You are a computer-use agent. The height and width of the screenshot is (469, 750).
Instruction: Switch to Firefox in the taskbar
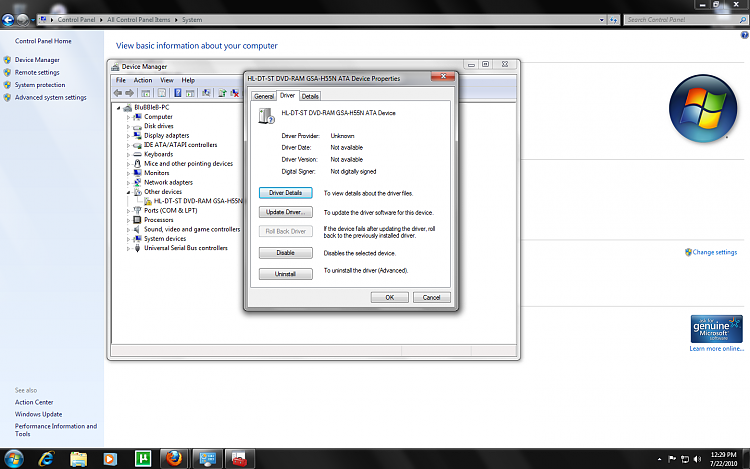pyautogui.click(x=174, y=459)
